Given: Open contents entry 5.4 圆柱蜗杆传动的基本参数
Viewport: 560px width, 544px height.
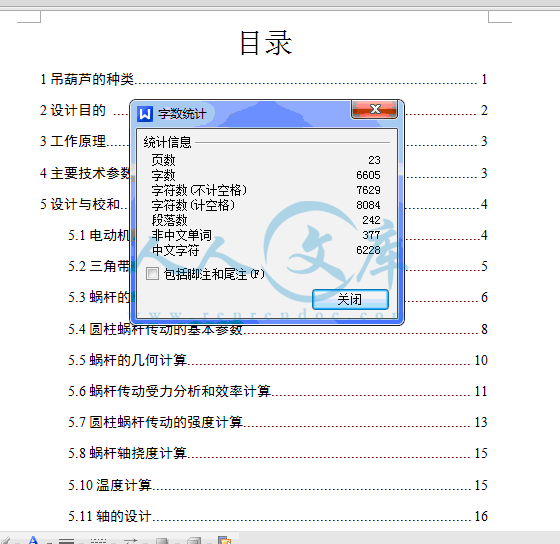Looking at the screenshot, I should tap(278, 329).
